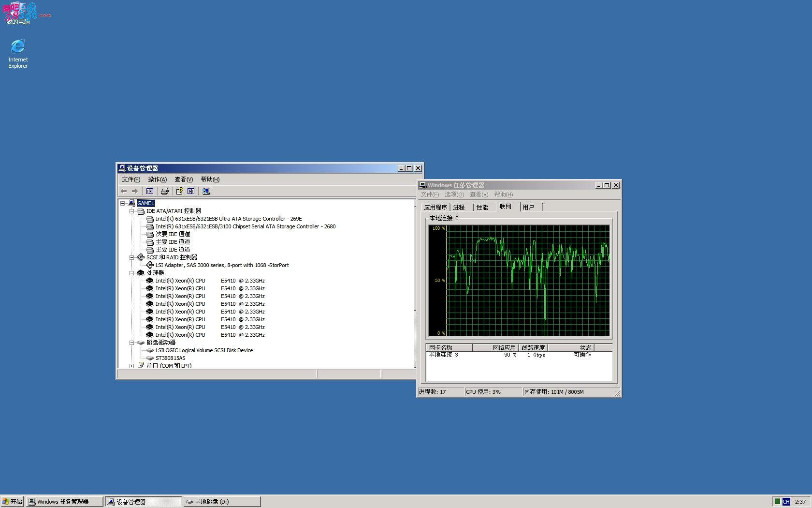The width and height of the screenshot is (812, 508).
Task: Switch to the 性能 tab in Task Manager
Action: [482, 207]
